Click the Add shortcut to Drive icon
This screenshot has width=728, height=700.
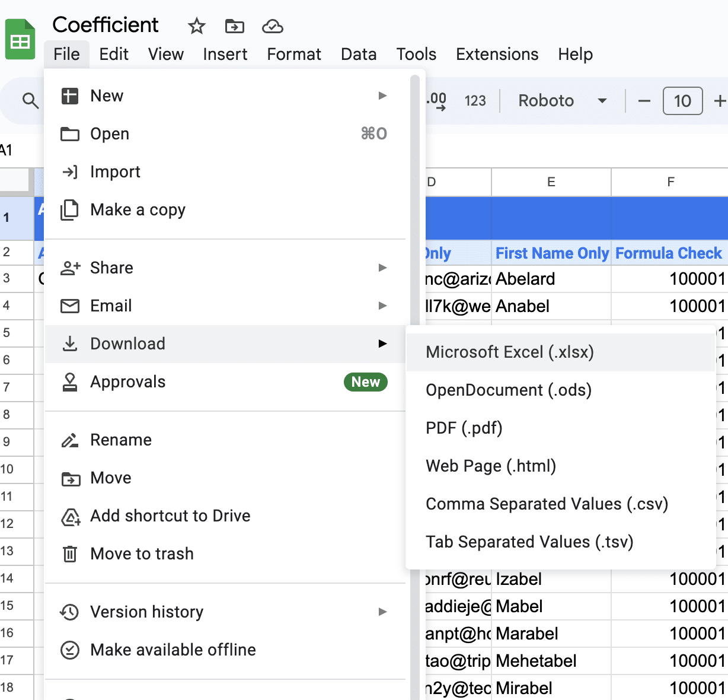(70, 517)
